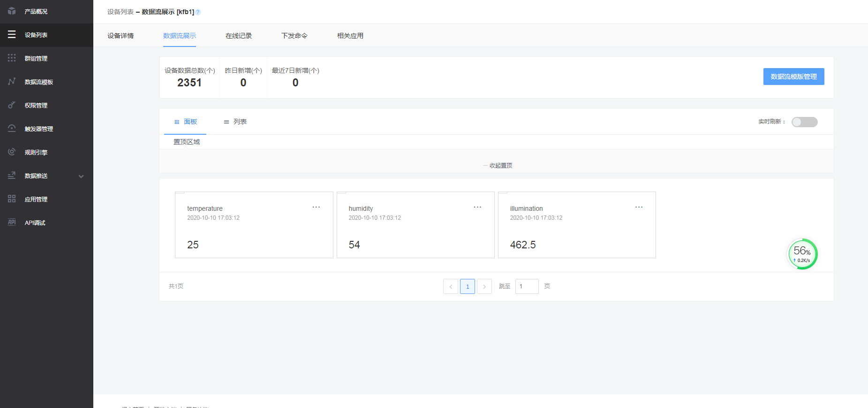Expand the 数据推送 submenu chevron
Image resolution: width=868 pixels, height=408 pixels.
[x=81, y=177]
